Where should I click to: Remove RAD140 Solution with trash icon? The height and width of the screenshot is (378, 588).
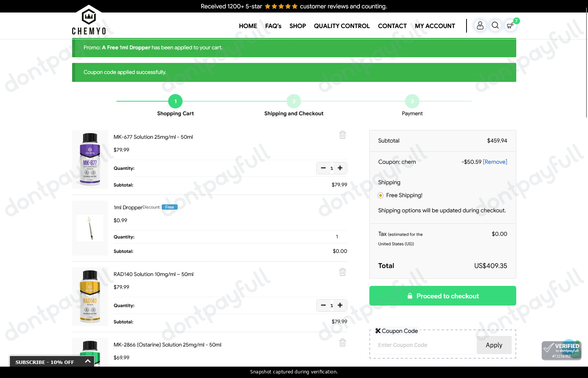[342, 272]
